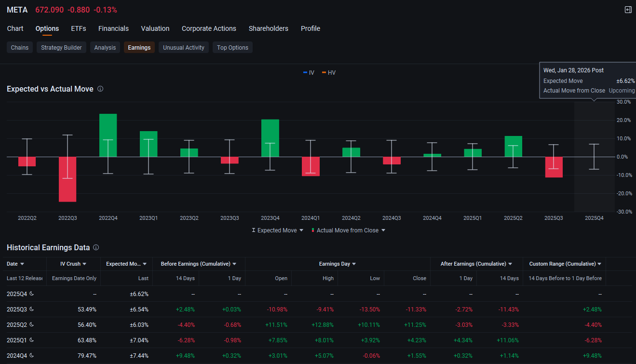Image resolution: width=636 pixels, height=364 pixels.
Task: Click the moon icon beside 2025Q2
Action: pos(32,324)
